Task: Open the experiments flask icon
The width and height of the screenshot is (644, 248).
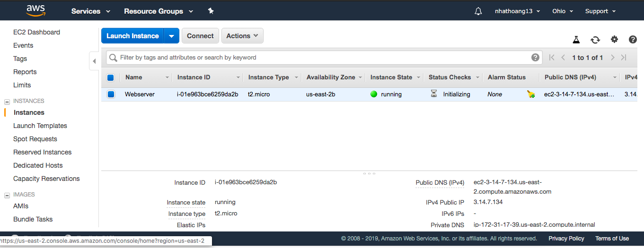Action: pos(576,40)
